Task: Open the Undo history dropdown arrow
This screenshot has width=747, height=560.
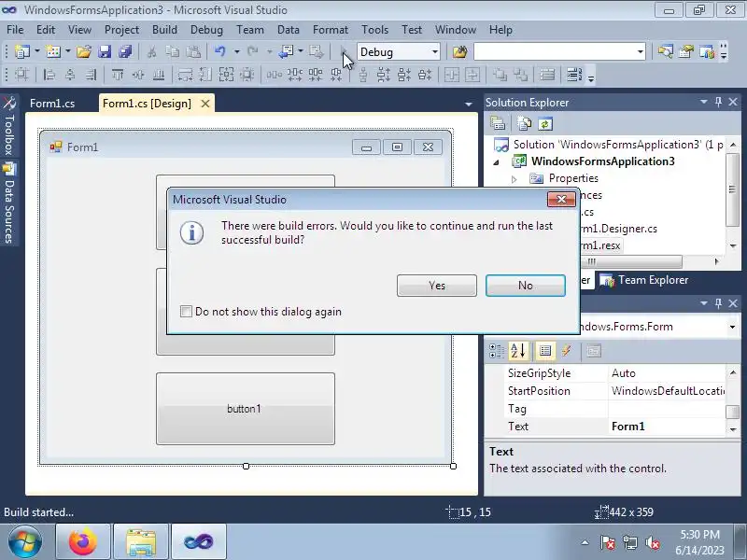Action: click(x=236, y=51)
